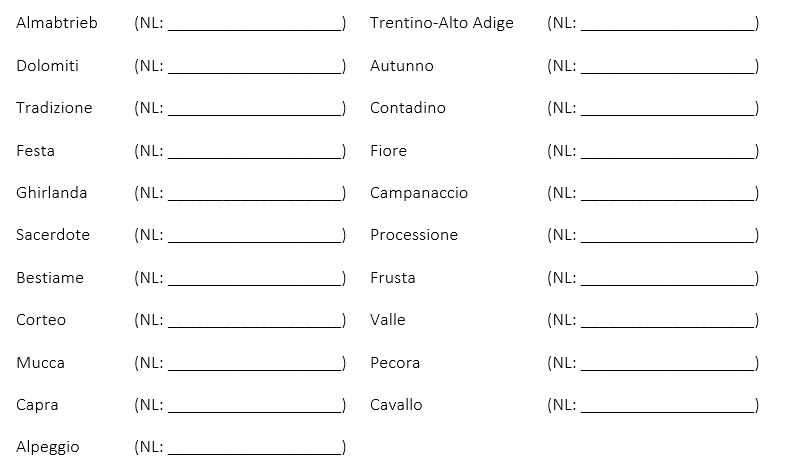Click the blank next to Alpeggio
This screenshot has width=785, height=469.
click(x=255, y=448)
